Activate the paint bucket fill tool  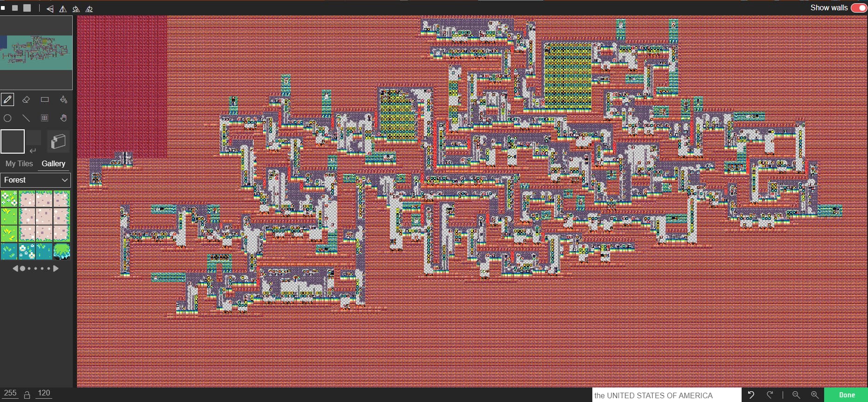click(x=63, y=99)
